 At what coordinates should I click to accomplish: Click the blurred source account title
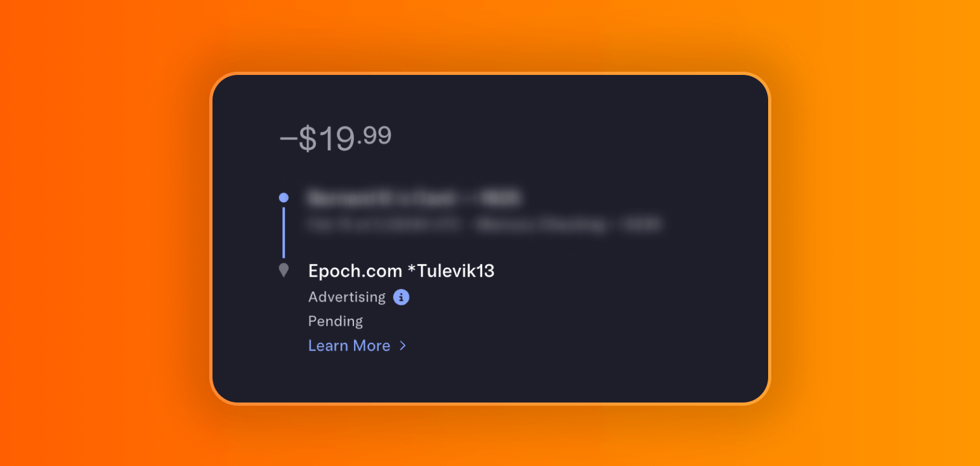pyautogui.click(x=414, y=198)
